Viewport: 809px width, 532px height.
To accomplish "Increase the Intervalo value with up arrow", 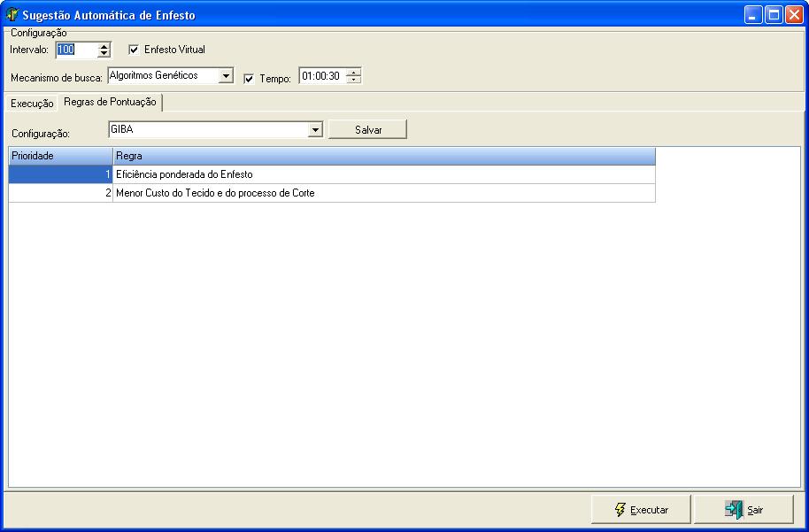I will pyautogui.click(x=104, y=46).
